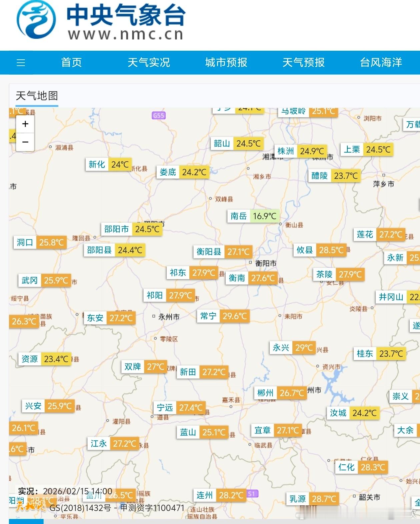Click the 新田 27.2℃ station label

pos(203,372)
